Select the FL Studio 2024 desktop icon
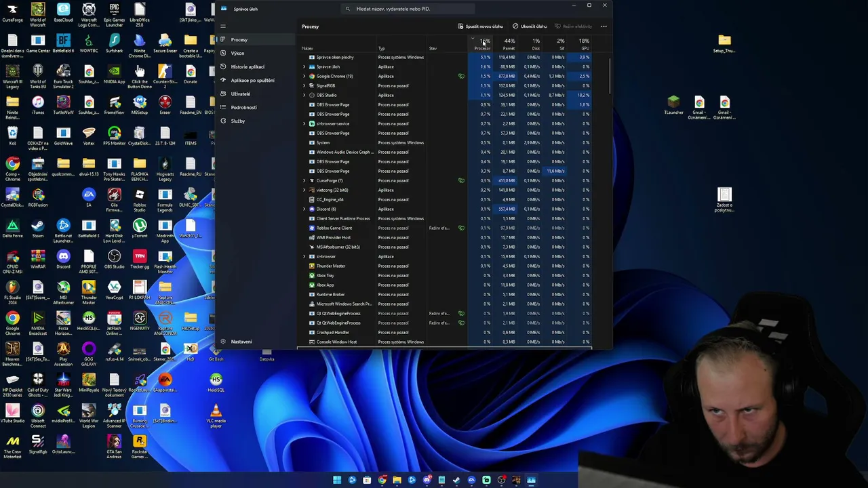868x488 pixels. pyautogui.click(x=12, y=291)
